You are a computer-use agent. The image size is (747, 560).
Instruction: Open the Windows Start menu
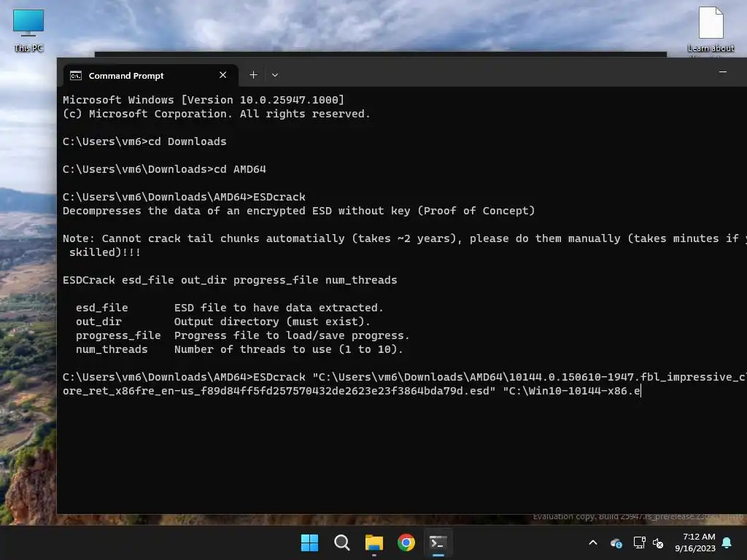click(309, 542)
